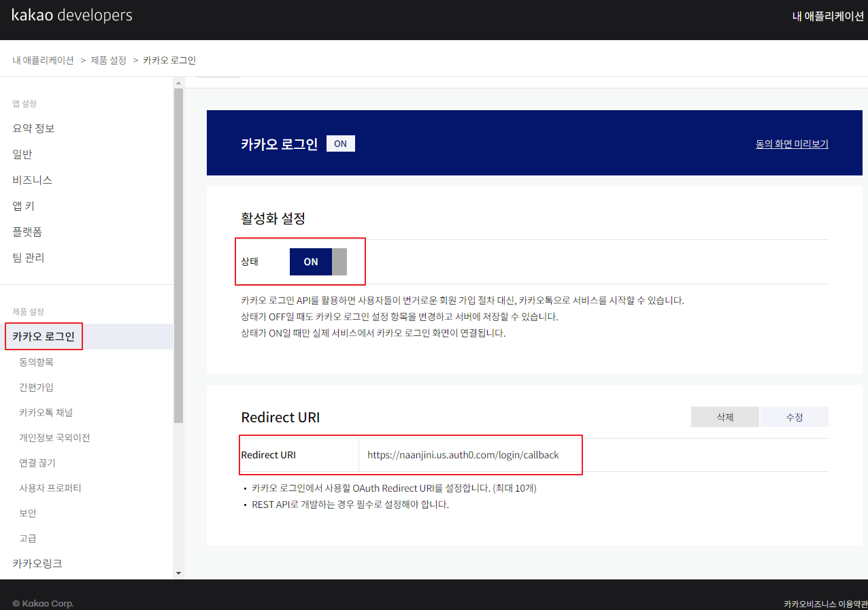Click the 수정 button for Redirect URI

[x=795, y=417]
